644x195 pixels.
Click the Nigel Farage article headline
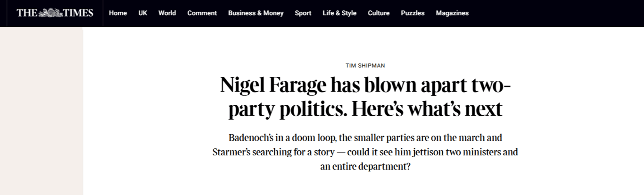(365, 97)
